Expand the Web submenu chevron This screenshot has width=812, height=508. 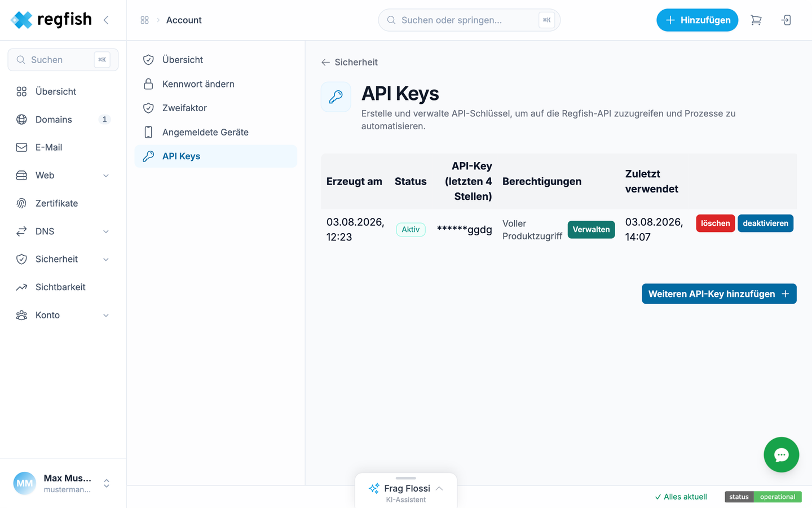tap(106, 176)
